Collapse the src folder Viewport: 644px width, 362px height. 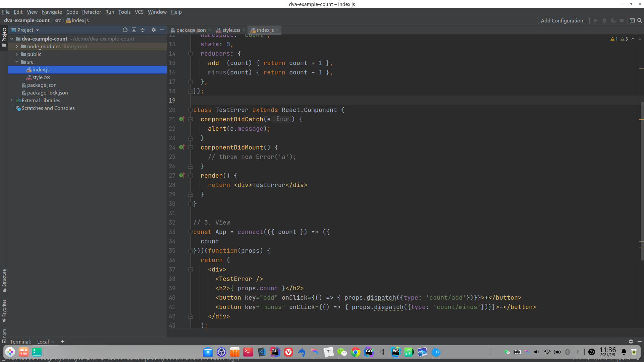point(17,62)
